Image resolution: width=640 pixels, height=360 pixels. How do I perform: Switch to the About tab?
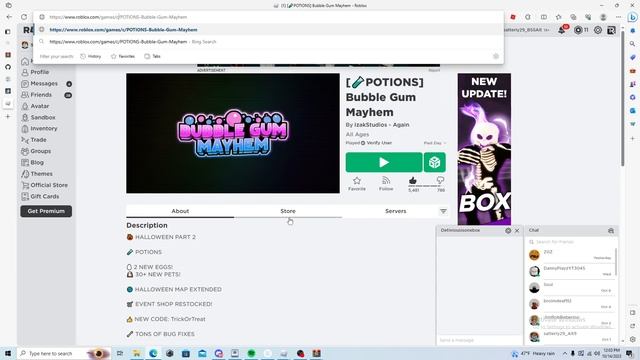(180, 211)
